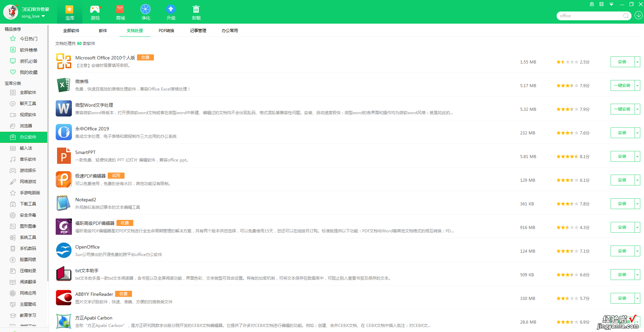Image resolution: width=644 pixels, height=332 pixels.
Task: Open the 商城 shop icon
Action: 120,12
